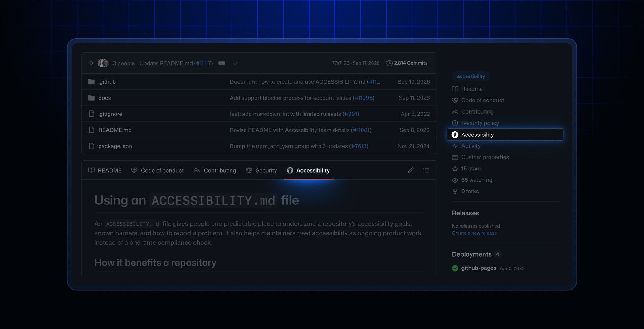The image size is (644, 329).
Task: Open the outline list icon
Action: point(426,170)
